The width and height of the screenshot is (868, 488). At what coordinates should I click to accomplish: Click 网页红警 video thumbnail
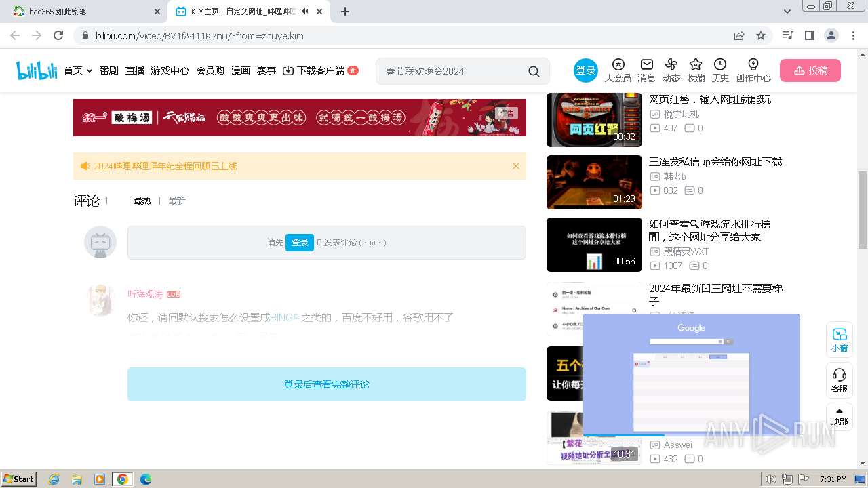point(594,120)
